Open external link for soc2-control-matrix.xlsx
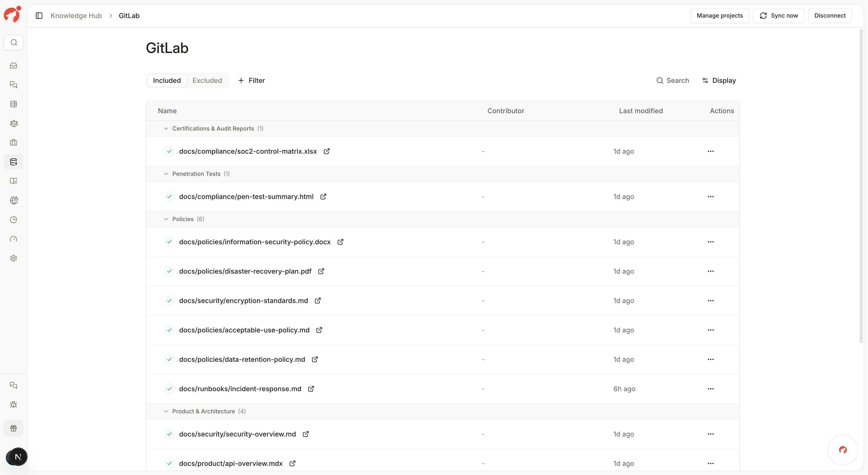The height and width of the screenshot is (475, 868). point(326,151)
